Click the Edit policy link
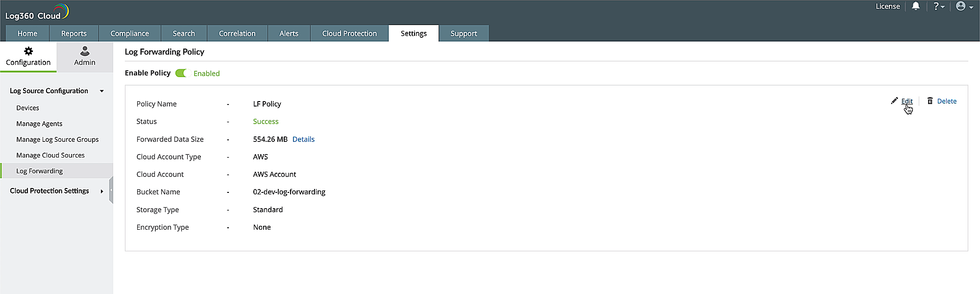This screenshot has width=980, height=294. click(907, 101)
